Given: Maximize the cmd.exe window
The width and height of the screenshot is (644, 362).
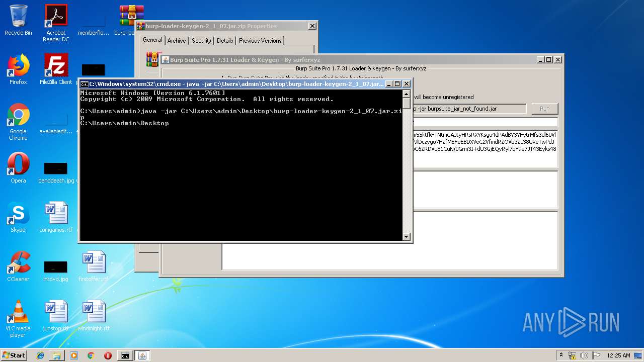Looking at the screenshot, I should tap(397, 84).
